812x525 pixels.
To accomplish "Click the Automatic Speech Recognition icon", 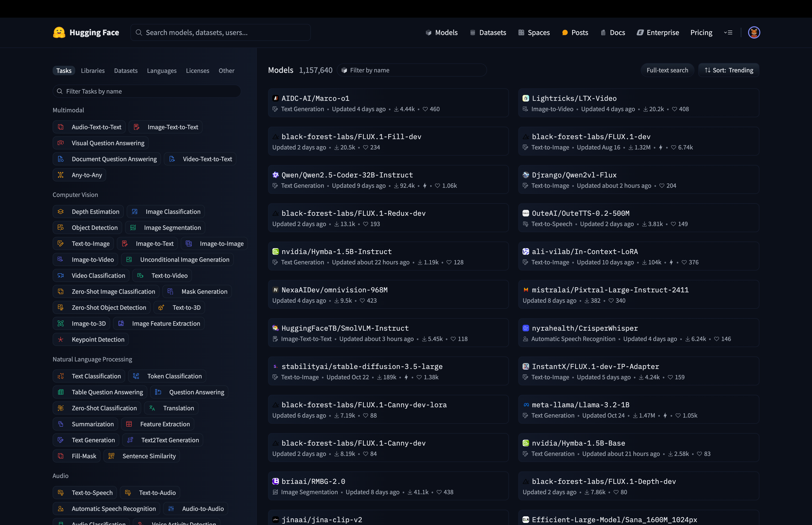I will (x=61, y=508).
